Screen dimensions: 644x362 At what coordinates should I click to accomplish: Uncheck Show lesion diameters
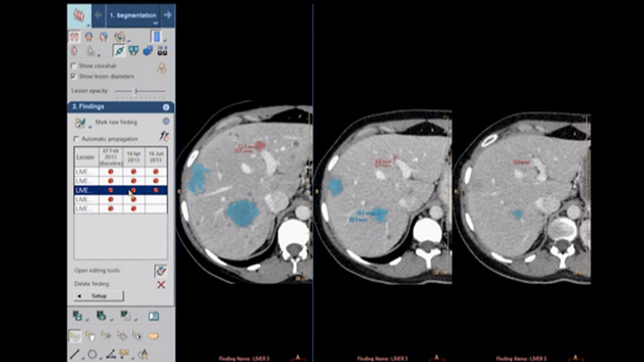74,76
